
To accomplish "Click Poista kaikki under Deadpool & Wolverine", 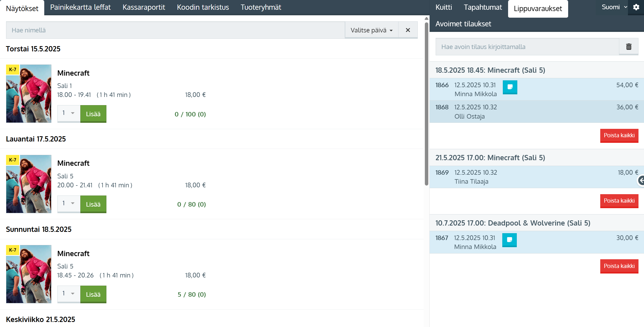I will [x=619, y=266].
